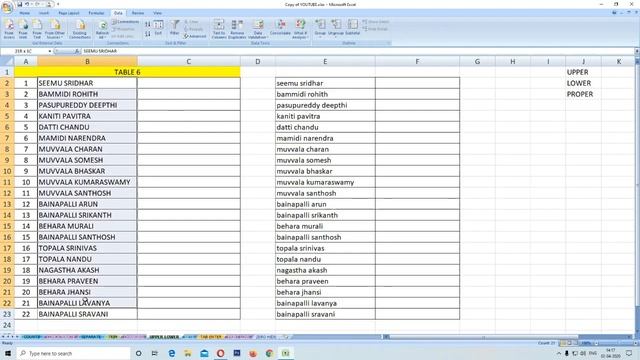The height and width of the screenshot is (360, 640).
Task: Switch to the Home ribbon tab
Action: click(x=24, y=13)
